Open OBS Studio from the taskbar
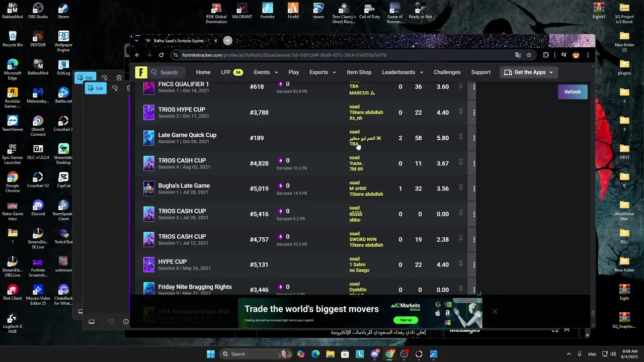Screen dimensions: 644x362 tap(404, 354)
